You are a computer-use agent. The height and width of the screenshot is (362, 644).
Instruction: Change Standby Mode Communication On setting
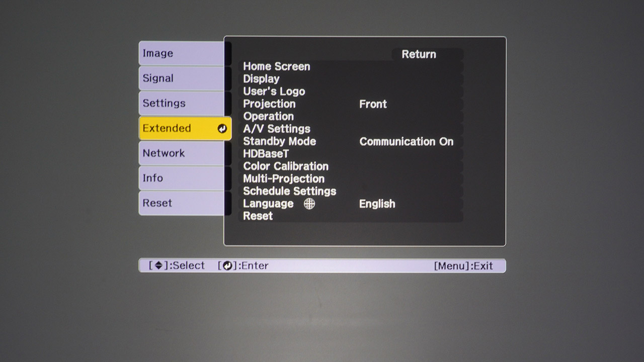(406, 142)
